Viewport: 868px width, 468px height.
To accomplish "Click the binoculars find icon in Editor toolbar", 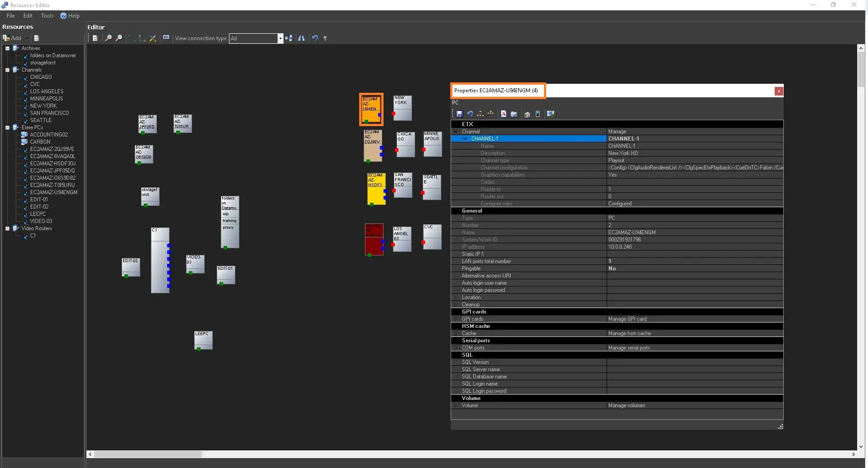I will [x=302, y=38].
